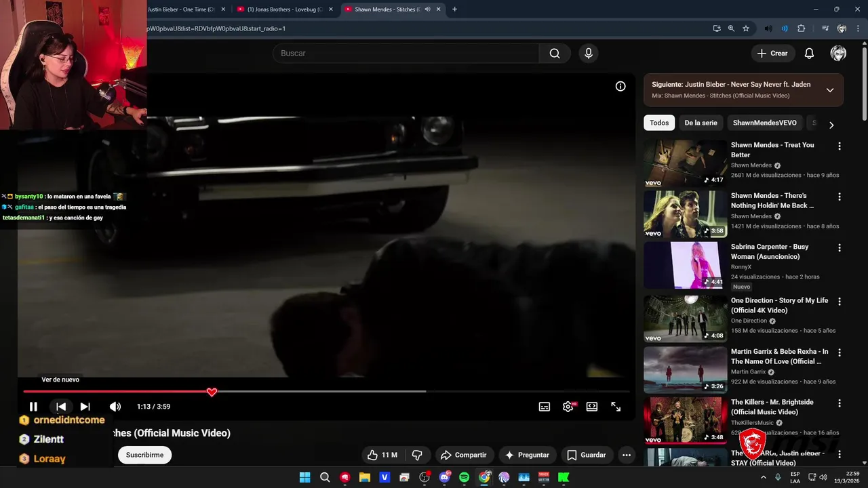
Task: Open the Chrome three-dot menu
Action: click(x=858, y=28)
